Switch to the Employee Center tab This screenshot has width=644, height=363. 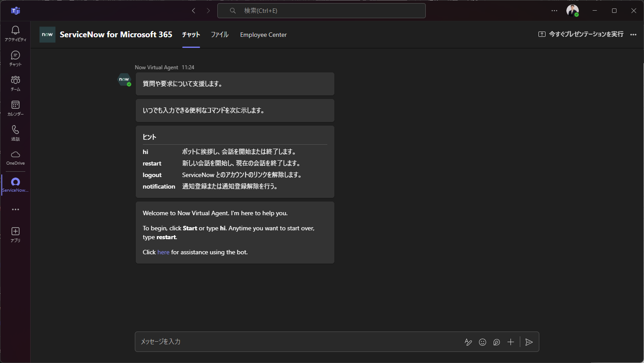pos(263,35)
